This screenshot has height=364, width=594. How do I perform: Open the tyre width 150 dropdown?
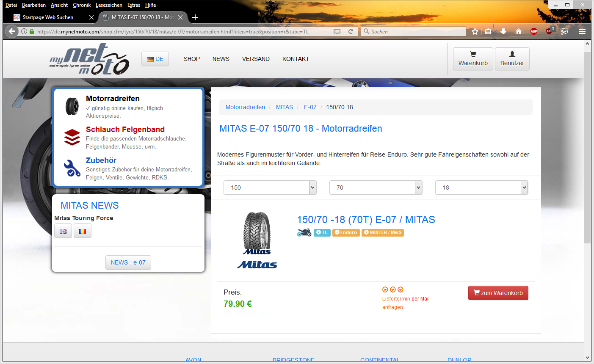pos(270,188)
